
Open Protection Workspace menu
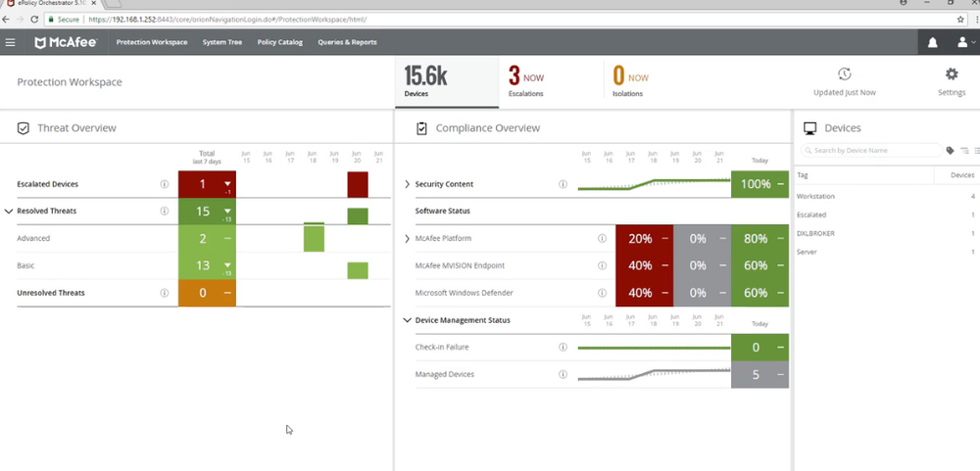click(x=152, y=42)
